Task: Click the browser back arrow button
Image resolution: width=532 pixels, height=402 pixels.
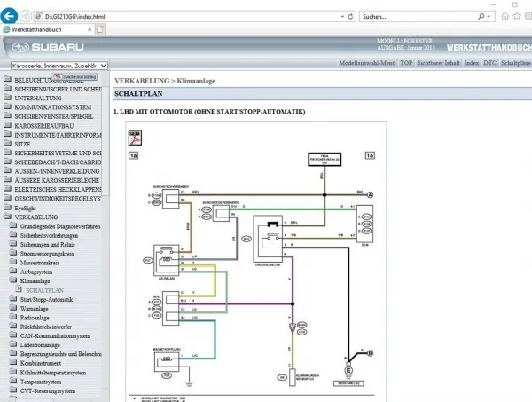Action: (x=11, y=15)
